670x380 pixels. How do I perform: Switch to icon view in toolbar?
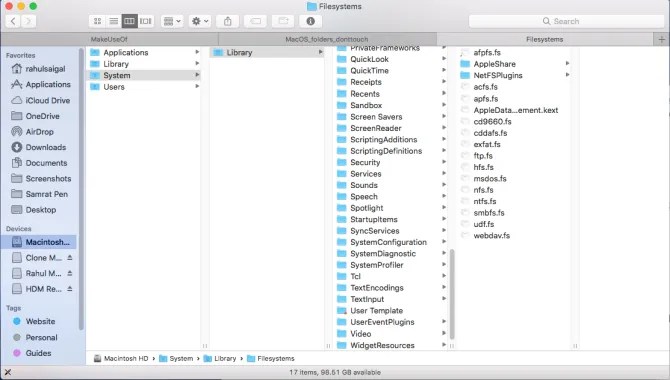click(97, 21)
